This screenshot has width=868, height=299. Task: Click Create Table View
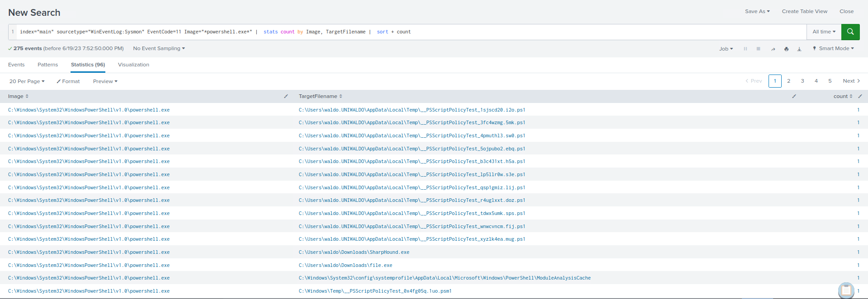[x=804, y=11]
